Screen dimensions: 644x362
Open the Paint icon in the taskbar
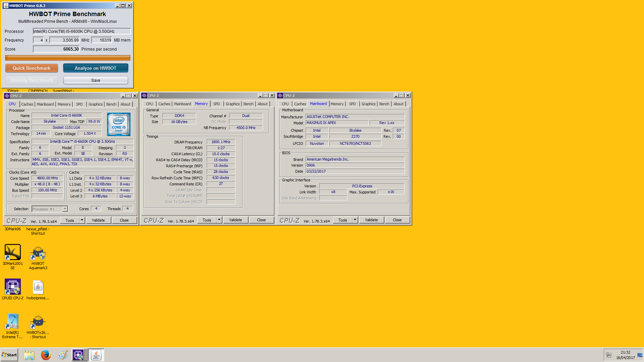click(x=62, y=355)
